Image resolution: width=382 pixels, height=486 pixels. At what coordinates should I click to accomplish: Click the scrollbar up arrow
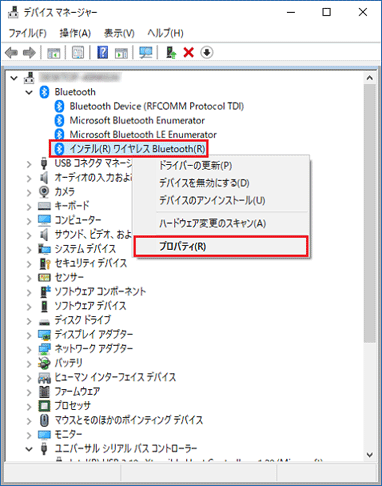(x=369, y=78)
